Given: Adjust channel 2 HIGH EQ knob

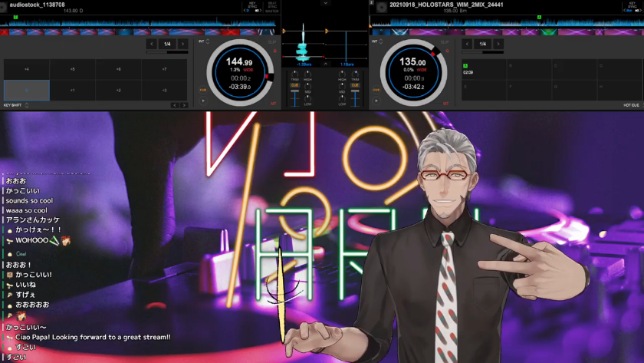Looking at the screenshot, I should pyautogui.click(x=342, y=74).
